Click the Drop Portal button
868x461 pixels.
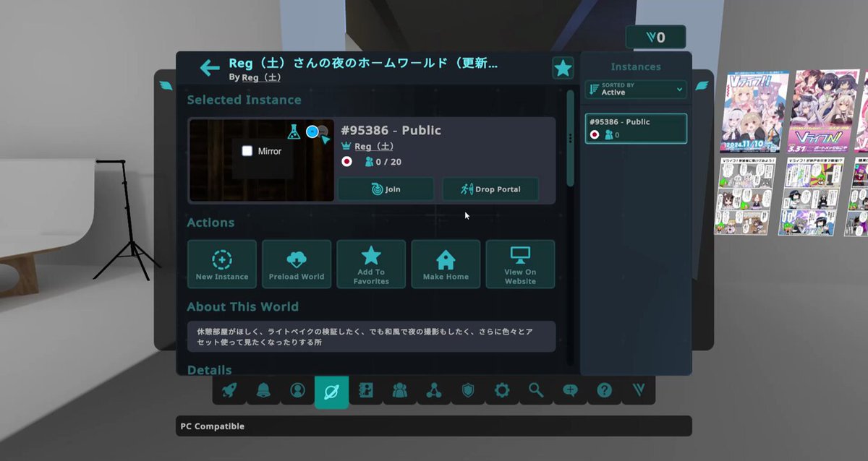(x=490, y=189)
